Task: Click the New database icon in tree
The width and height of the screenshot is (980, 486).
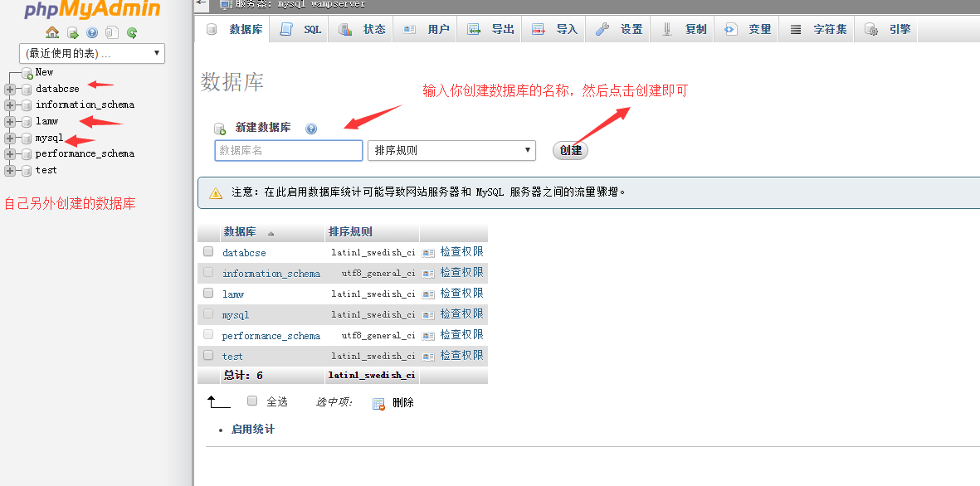Action: (x=27, y=73)
